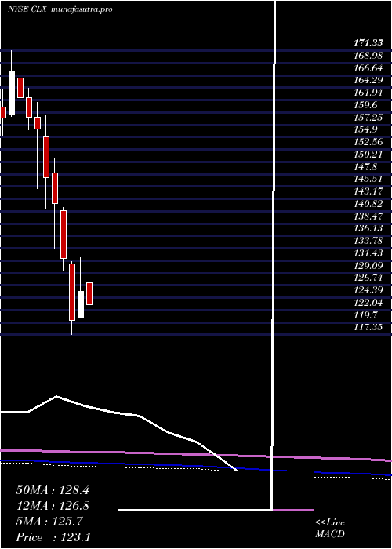Viewport: 392px width, 549px height.
Task: Click the 50MA : 128.4 readout
Action: [53, 490]
